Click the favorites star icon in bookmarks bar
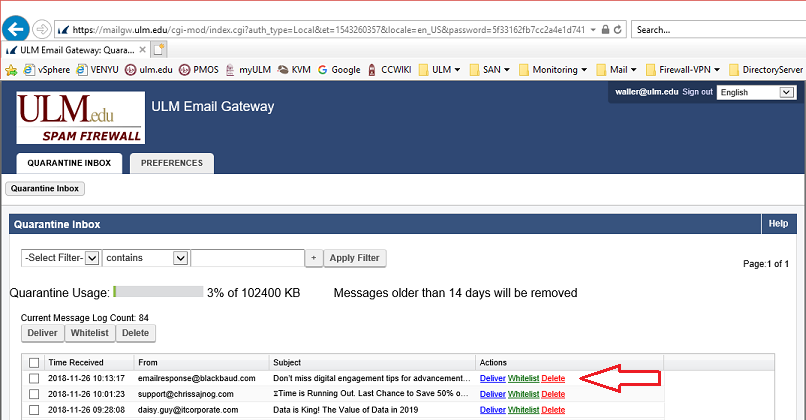 (x=11, y=70)
